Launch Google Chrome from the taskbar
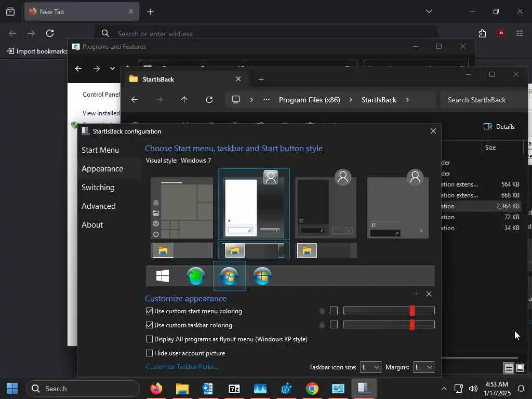Screen dimensions: 532x399 click(x=312, y=389)
